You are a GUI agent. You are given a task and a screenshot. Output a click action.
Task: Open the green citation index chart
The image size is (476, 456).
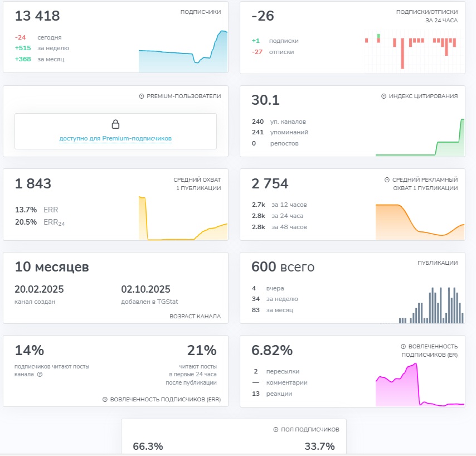pyautogui.click(x=420, y=137)
